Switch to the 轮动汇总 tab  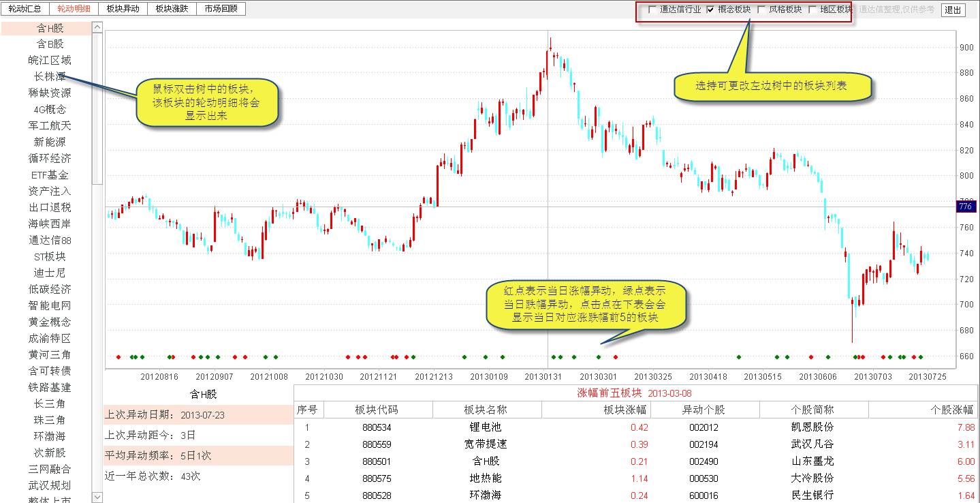click(25, 9)
